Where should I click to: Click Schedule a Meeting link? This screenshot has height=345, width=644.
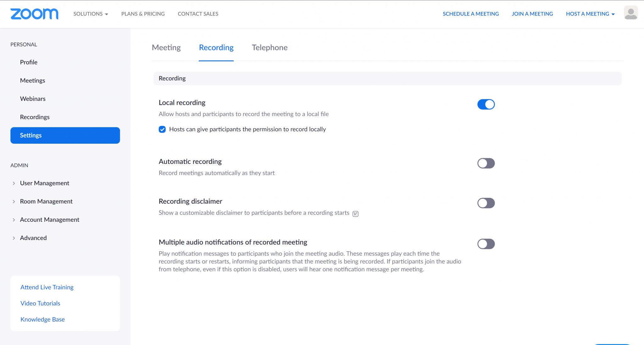(471, 14)
